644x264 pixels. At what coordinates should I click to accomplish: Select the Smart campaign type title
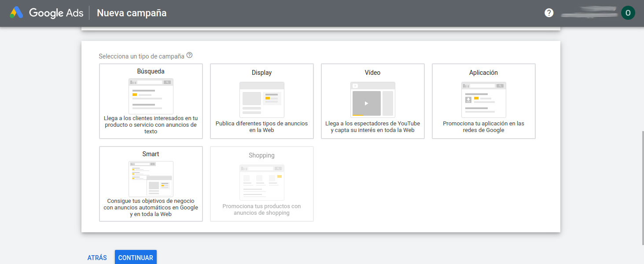[x=151, y=154]
